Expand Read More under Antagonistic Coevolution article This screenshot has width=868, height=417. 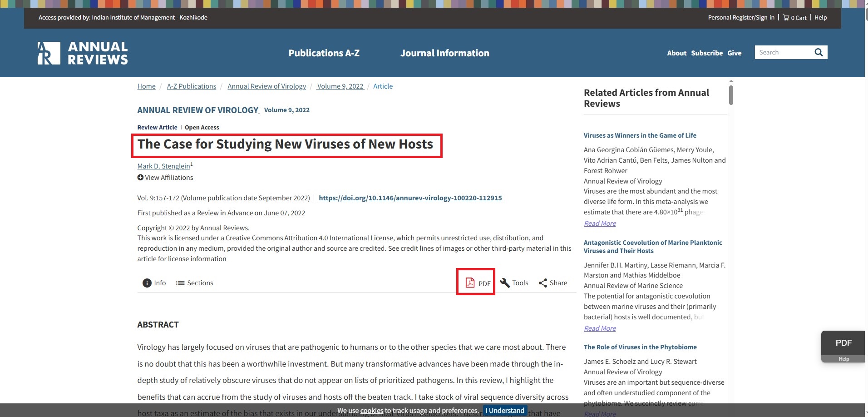[x=600, y=328]
